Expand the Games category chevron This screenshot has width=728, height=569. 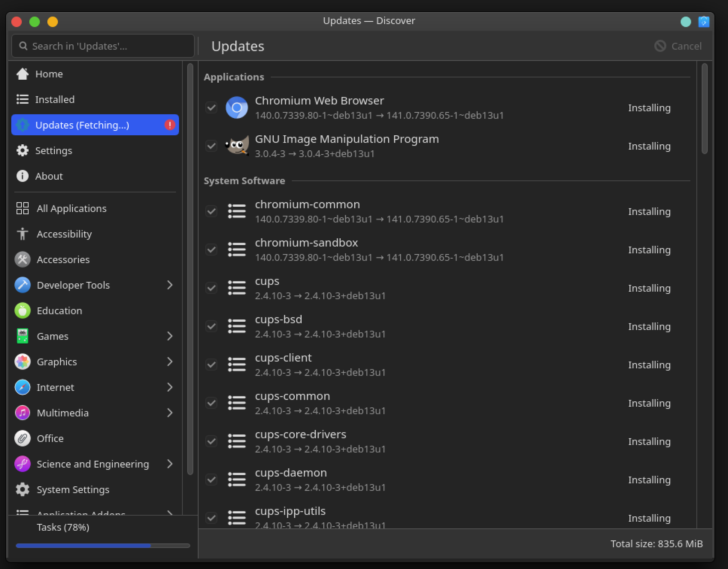click(170, 336)
